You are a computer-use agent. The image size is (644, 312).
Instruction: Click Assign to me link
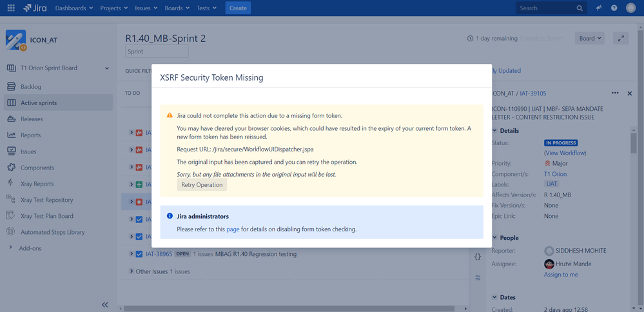click(x=561, y=274)
